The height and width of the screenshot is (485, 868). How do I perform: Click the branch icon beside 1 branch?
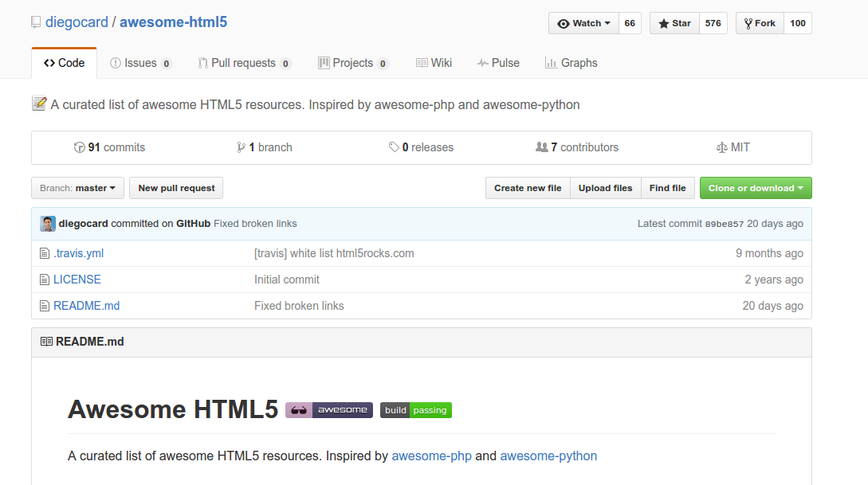pos(241,147)
